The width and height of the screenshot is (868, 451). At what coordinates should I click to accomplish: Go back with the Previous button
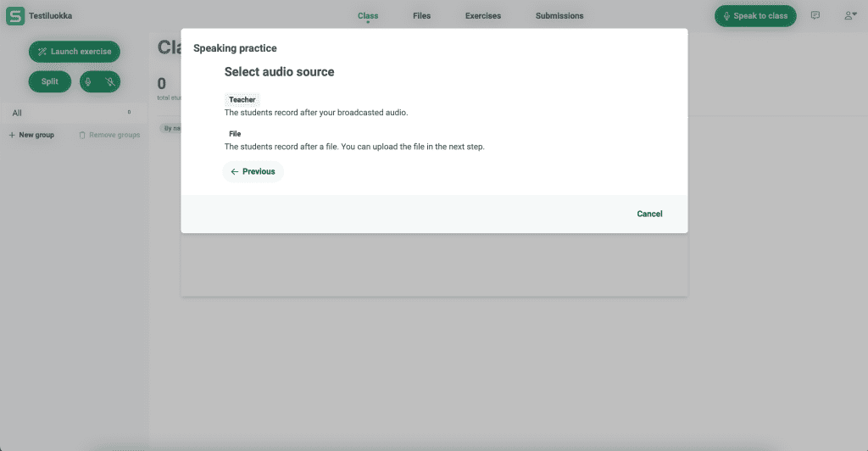[253, 171]
